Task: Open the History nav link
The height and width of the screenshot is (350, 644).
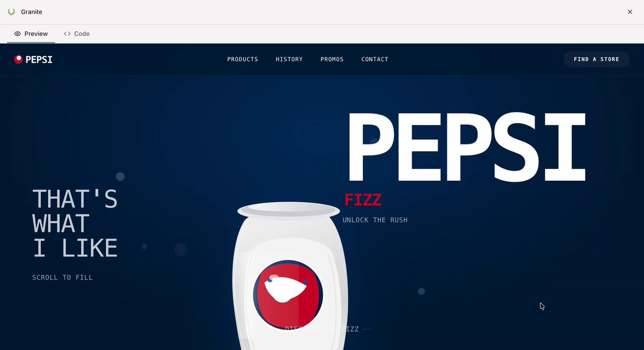Action: [x=289, y=59]
